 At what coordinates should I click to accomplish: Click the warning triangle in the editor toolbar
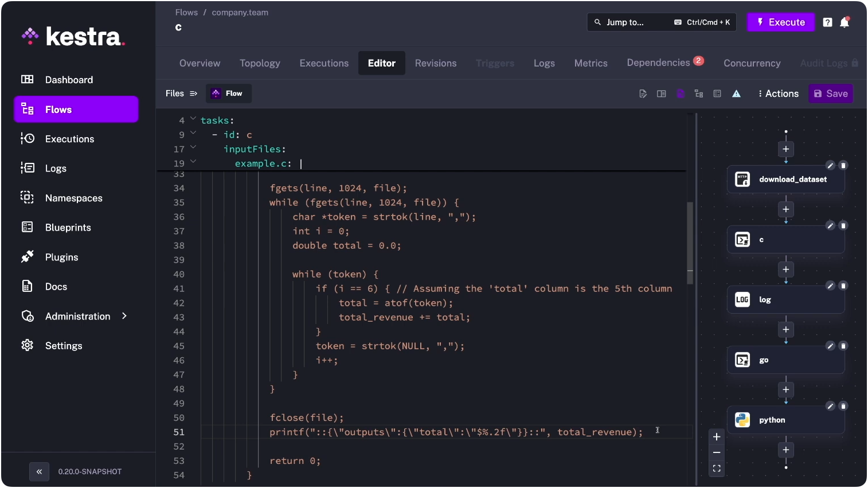point(736,93)
